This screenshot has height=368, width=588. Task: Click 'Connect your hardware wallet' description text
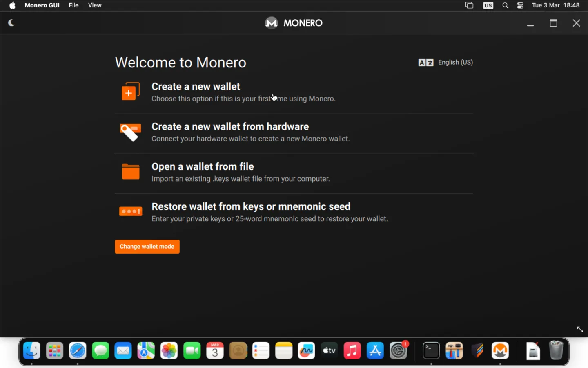click(x=250, y=139)
